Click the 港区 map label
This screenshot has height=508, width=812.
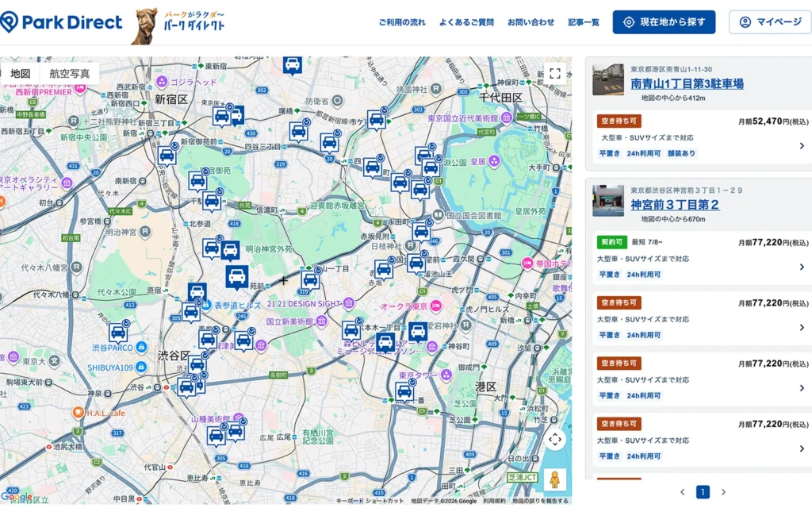coord(486,387)
